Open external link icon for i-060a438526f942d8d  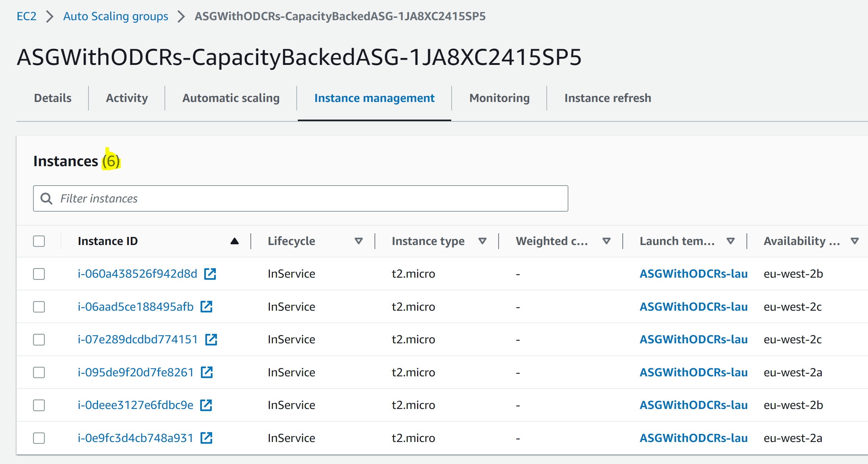pyautogui.click(x=210, y=274)
